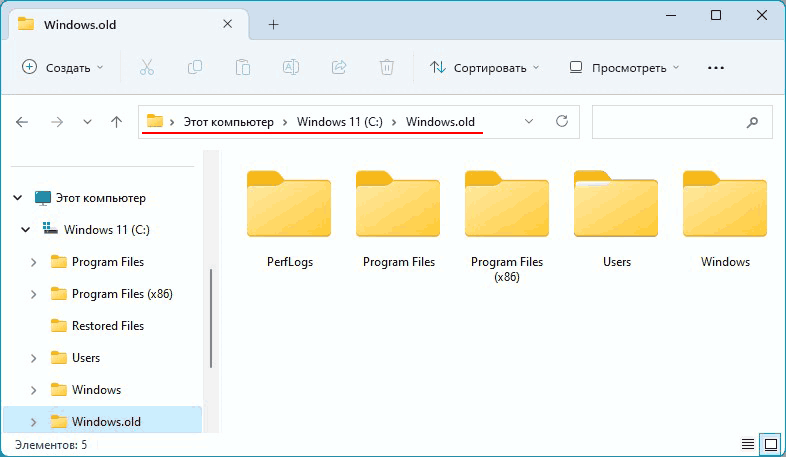Image resolution: width=786 pixels, height=457 pixels.
Task: Add a new tab with plus
Action: pyautogui.click(x=273, y=25)
